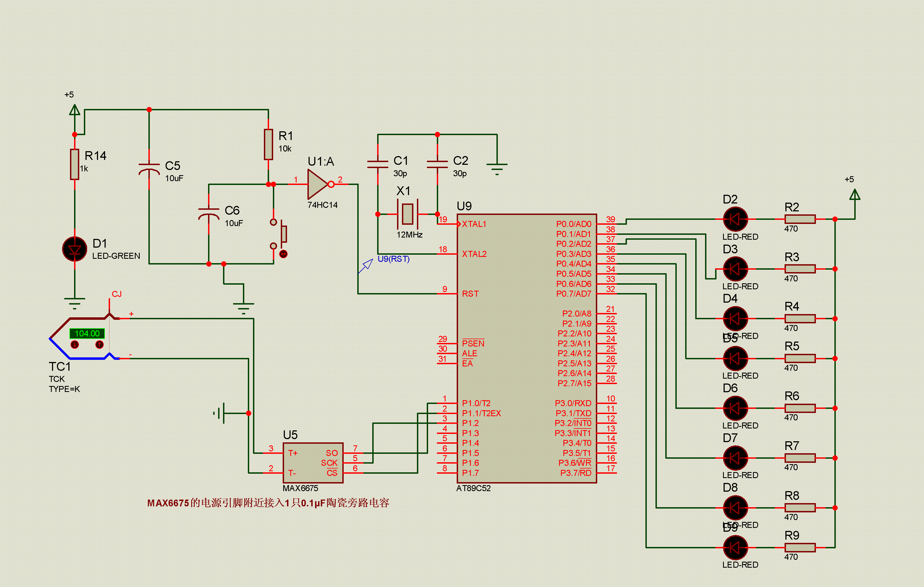Select capacitor C6 symbol
The image size is (924, 587).
point(209,214)
